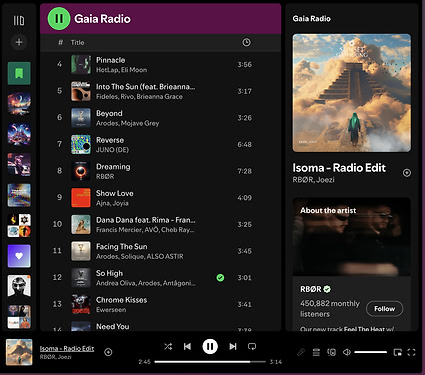Skip to next track
The width and height of the screenshot is (425, 375).
coord(233,346)
